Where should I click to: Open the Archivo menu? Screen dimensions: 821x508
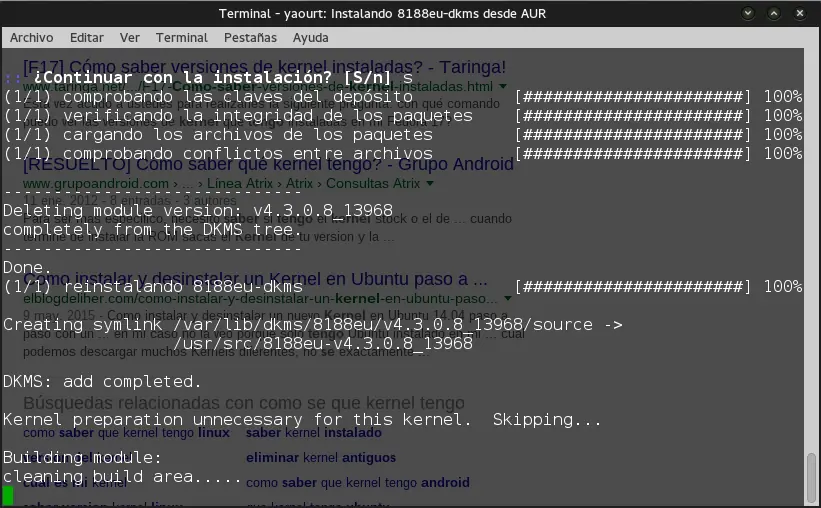(31, 38)
